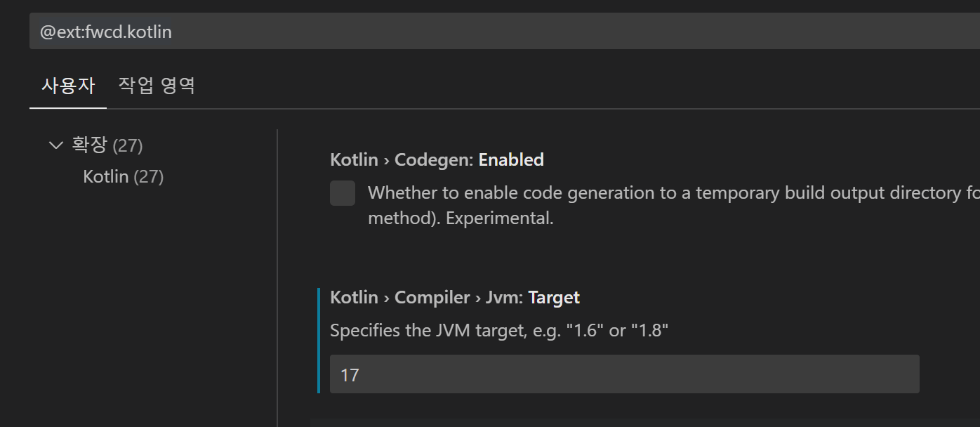Click the JVM target value input box
The image size is (980, 427).
tap(624, 374)
